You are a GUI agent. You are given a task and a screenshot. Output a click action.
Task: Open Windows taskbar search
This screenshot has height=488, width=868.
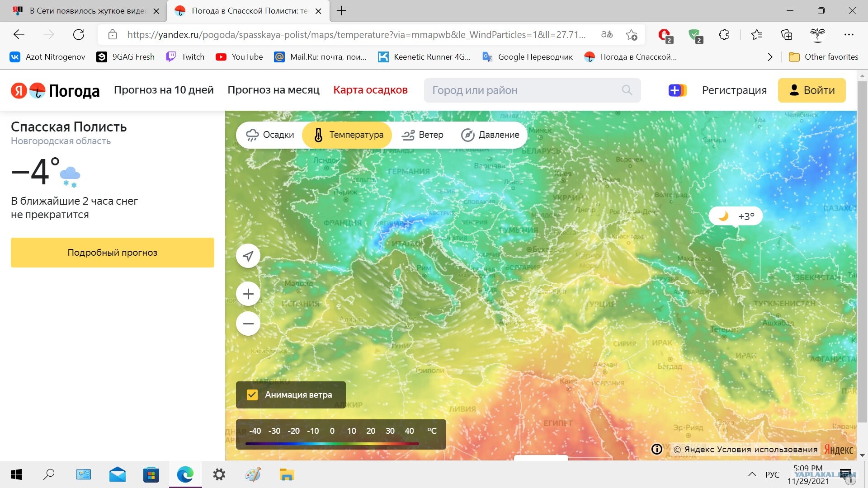49,474
